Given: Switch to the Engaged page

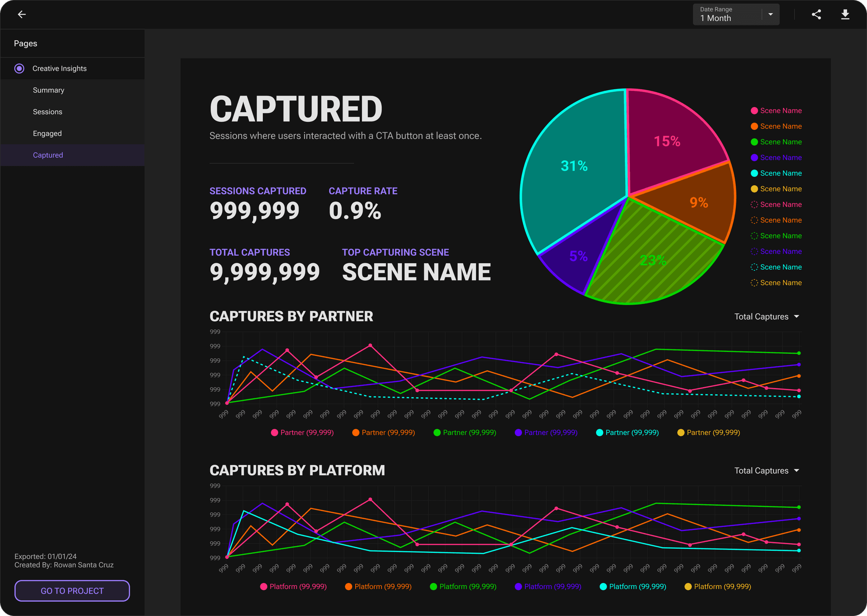Looking at the screenshot, I should pos(47,133).
